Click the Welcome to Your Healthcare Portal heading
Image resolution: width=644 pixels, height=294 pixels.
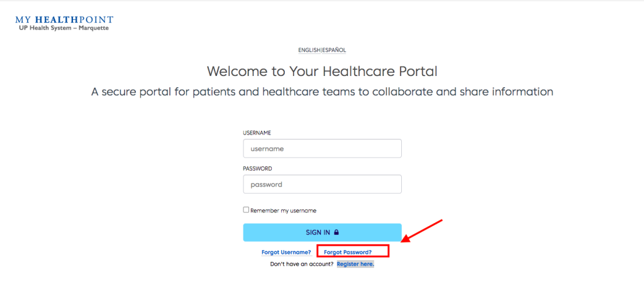coord(322,72)
